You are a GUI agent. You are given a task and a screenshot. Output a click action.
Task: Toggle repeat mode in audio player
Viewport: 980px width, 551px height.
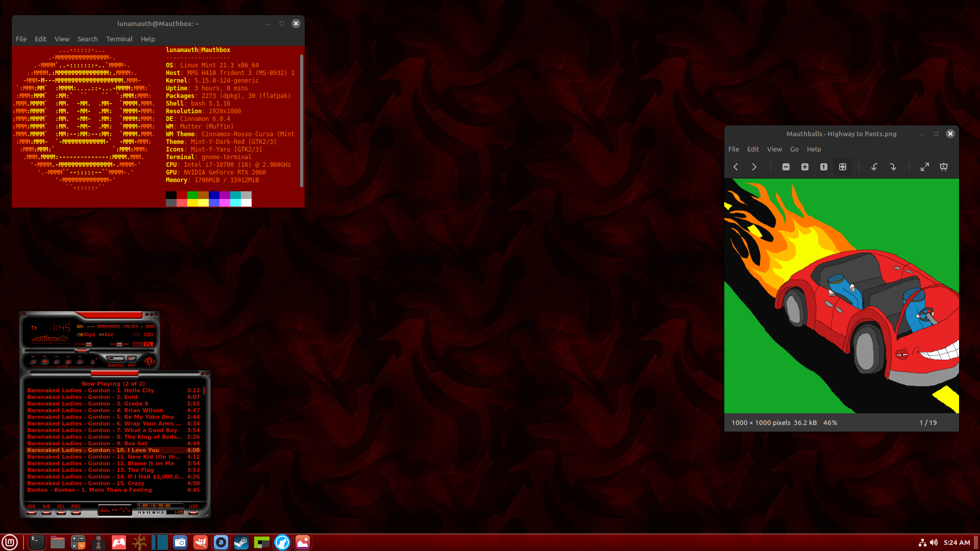132,359
